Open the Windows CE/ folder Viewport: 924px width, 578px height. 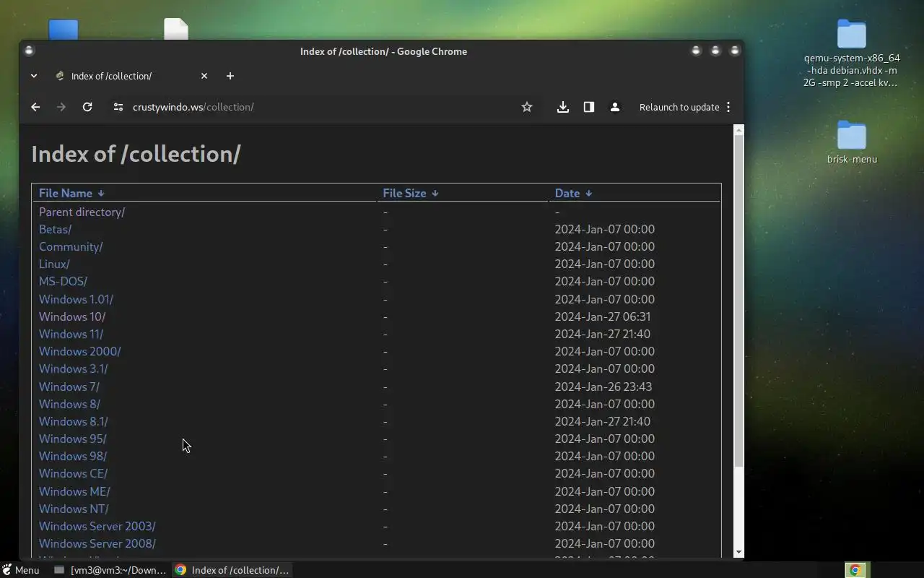tap(73, 473)
